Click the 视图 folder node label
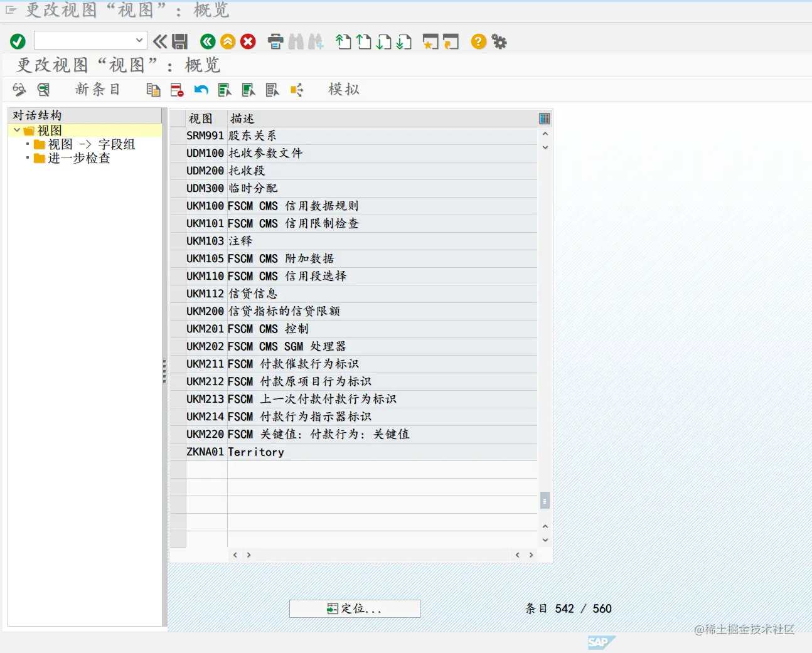The height and width of the screenshot is (653, 812). click(x=50, y=130)
